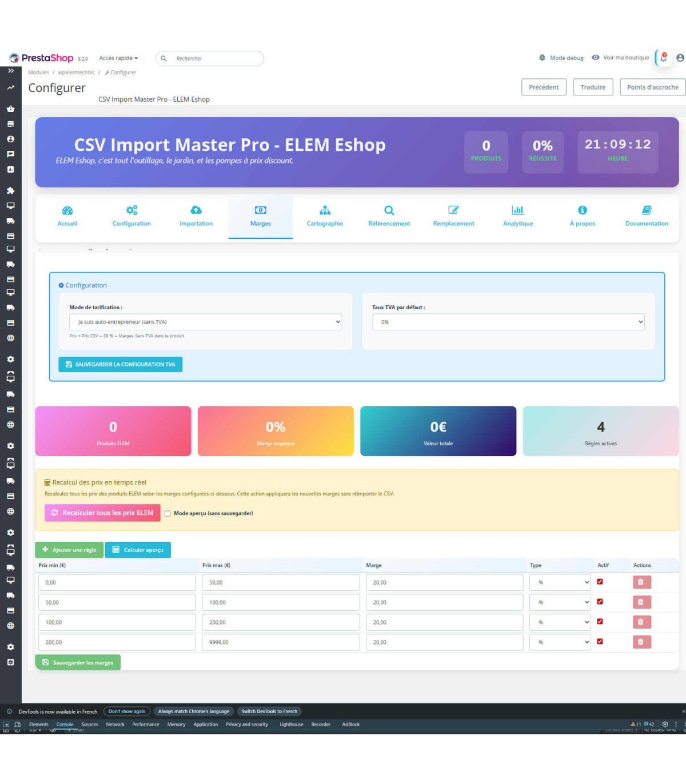Open the Analytique chart icon
686x784 pixels.
click(x=518, y=210)
